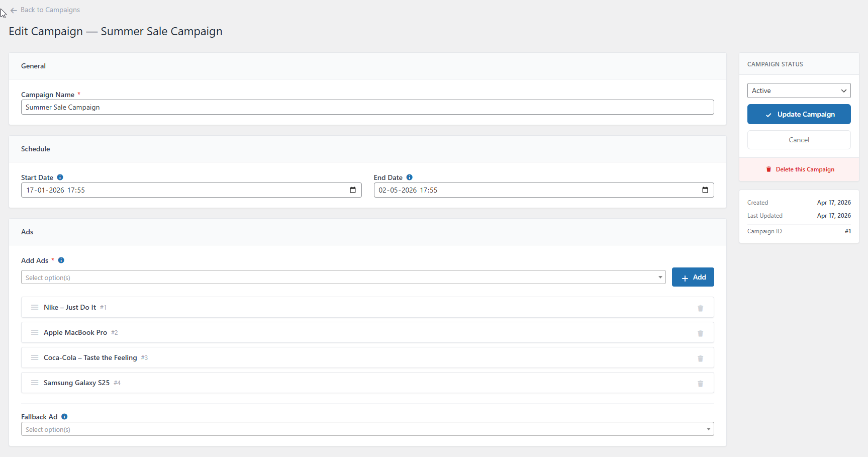This screenshot has width=868, height=457.
Task: Click the info icon beside Add Ads
Action: 61,260
